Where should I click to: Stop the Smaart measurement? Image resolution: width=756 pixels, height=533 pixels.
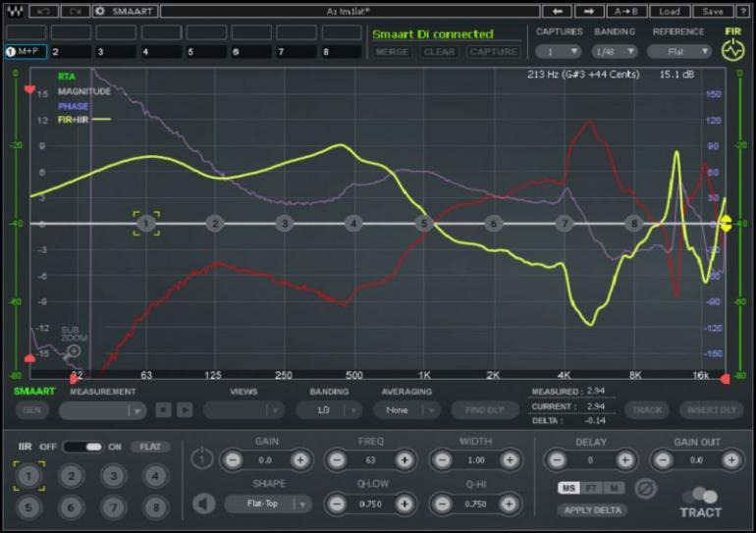pyautogui.click(x=163, y=410)
